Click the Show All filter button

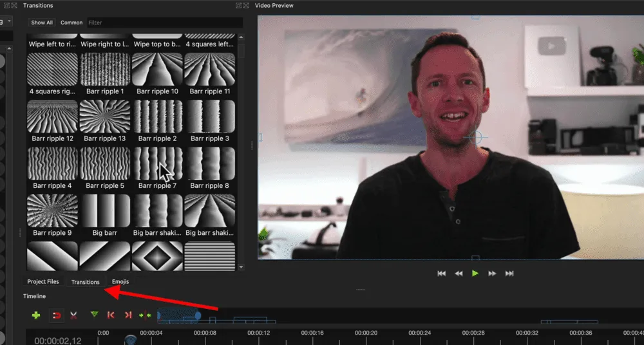[42, 23]
